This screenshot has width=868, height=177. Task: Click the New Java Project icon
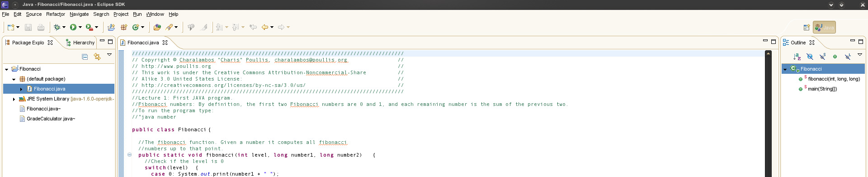(111, 27)
